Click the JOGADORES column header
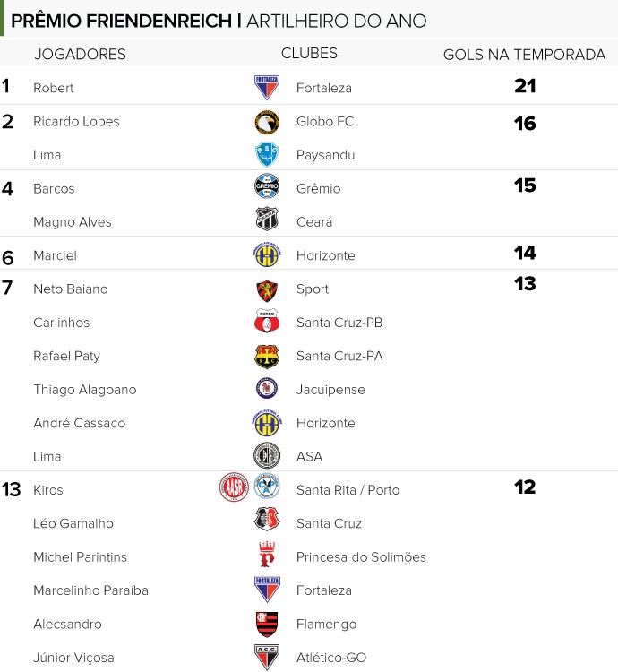Screen dimensions: 618x672 80,54
